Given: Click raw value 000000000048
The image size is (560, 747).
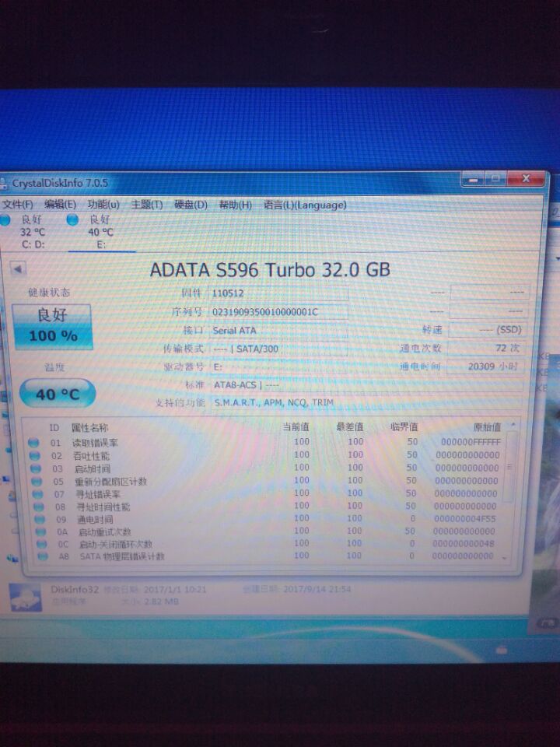Looking at the screenshot, I should pyautogui.click(x=464, y=543).
